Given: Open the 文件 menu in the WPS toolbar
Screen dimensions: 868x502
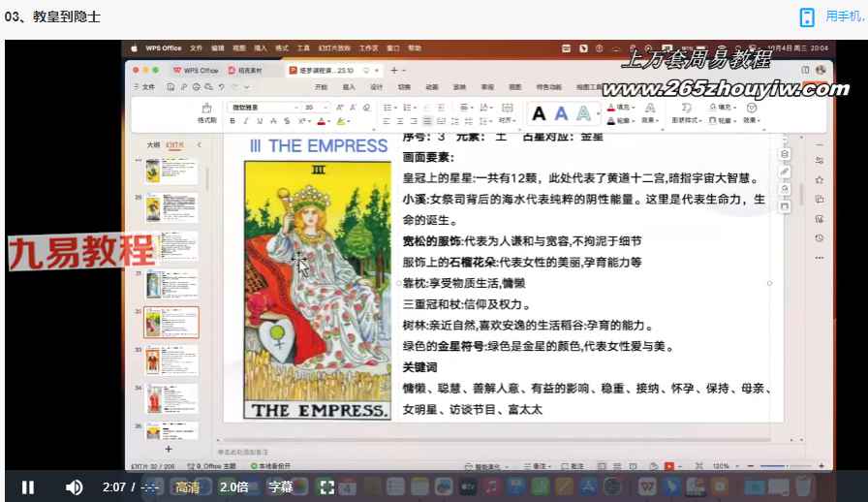Looking at the screenshot, I should pos(144,87).
